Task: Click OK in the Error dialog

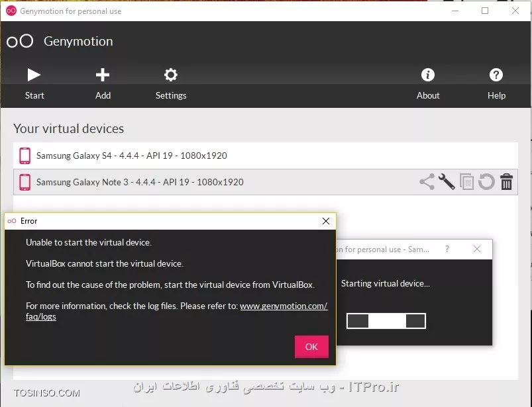Action: (x=311, y=347)
